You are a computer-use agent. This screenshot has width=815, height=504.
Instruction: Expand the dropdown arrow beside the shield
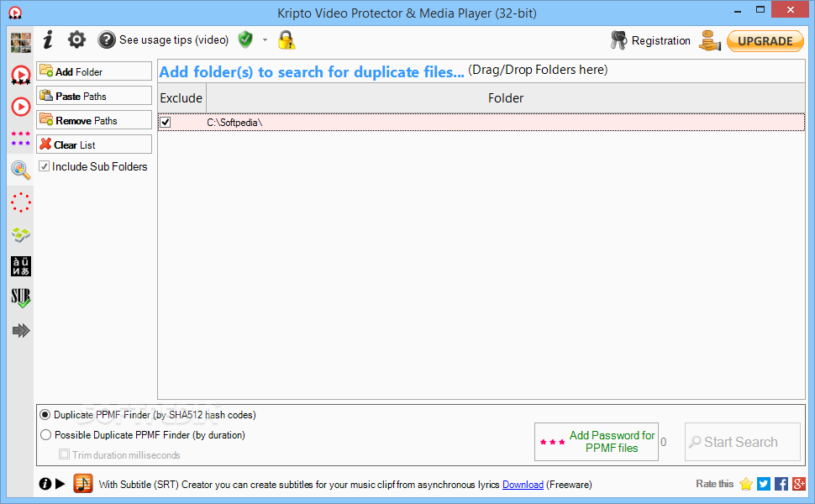tap(265, 40)
